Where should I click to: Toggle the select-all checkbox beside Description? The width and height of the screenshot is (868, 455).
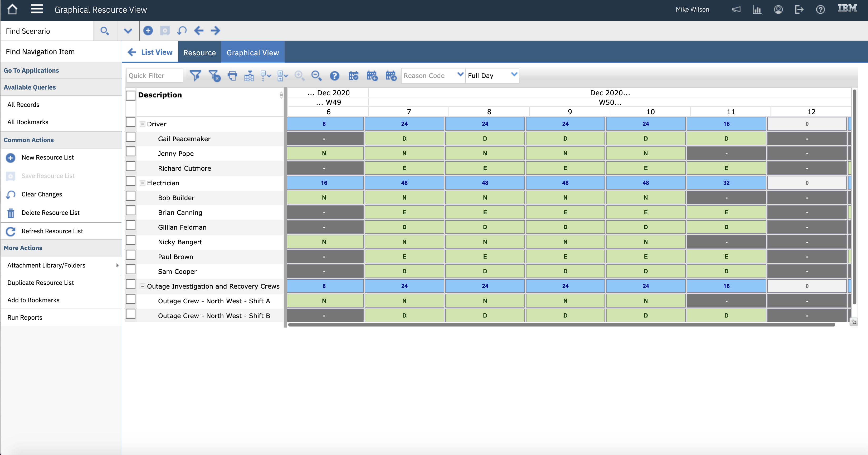tap(130, 95)
